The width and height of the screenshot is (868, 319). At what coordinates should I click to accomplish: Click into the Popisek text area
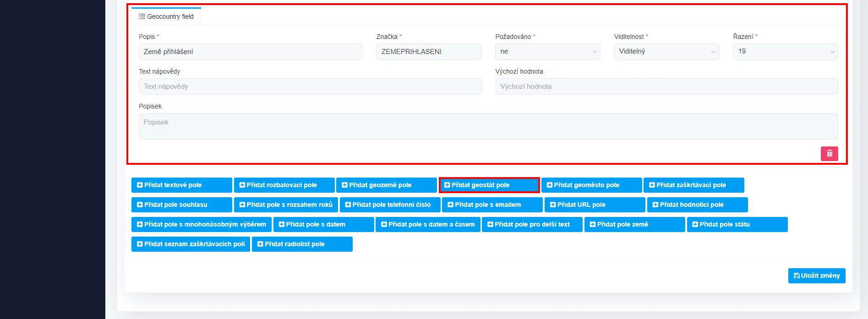tap(488, 126)
